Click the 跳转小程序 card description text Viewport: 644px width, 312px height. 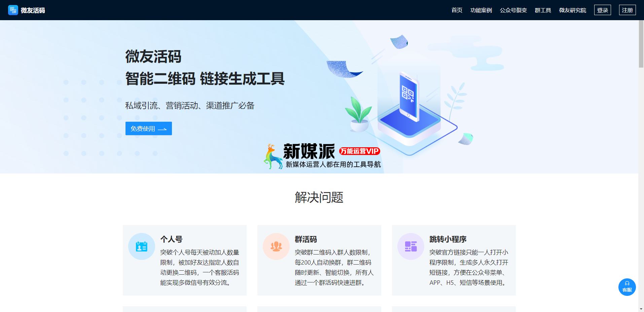click(x=469, y=268)
